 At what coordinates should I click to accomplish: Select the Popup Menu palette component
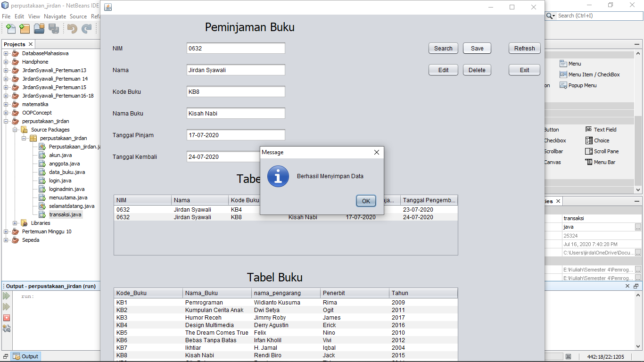581,85
